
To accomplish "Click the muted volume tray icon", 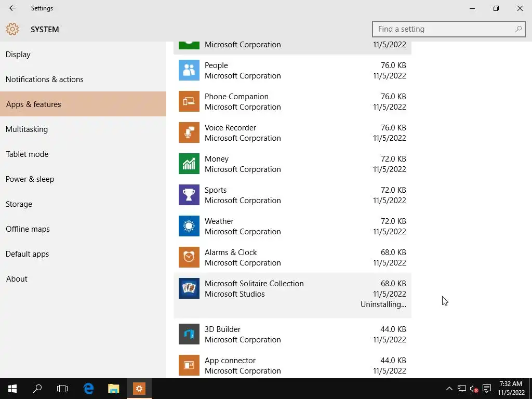I will point(474,389).
